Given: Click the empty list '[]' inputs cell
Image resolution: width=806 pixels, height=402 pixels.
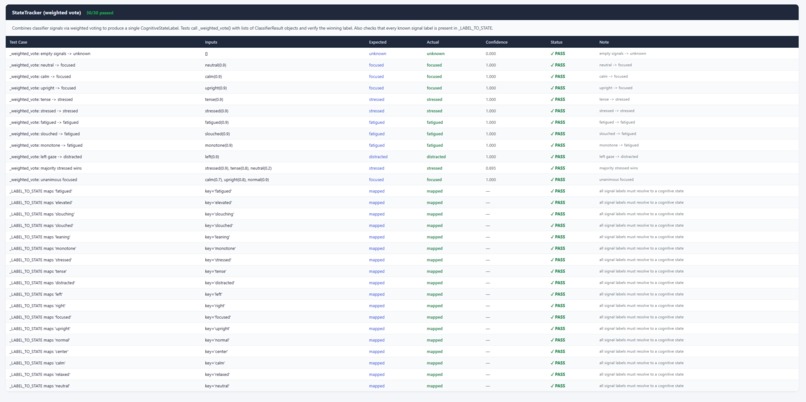Looking at the screenshot, I should tap(206, 53).
